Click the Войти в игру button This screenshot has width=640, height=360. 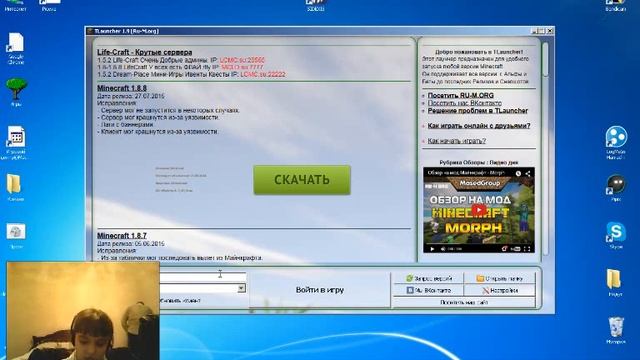click(x=320, y=290)
